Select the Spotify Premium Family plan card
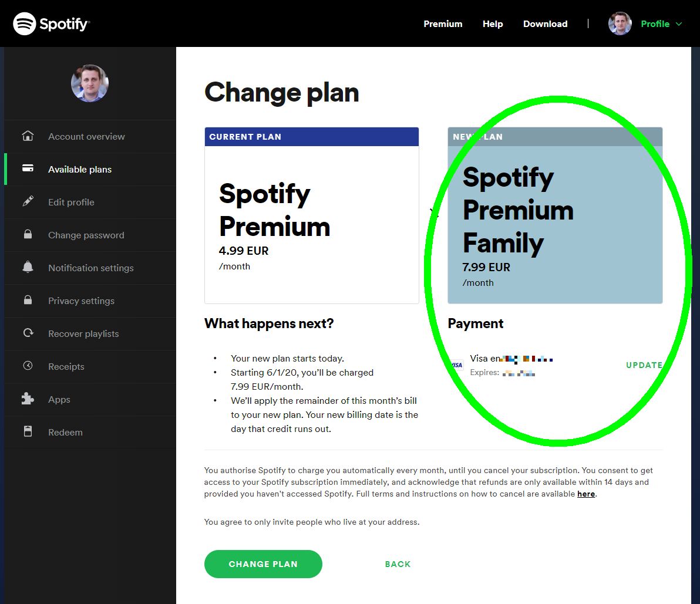Screen dimensions: 700x604 tap(555, 215)
